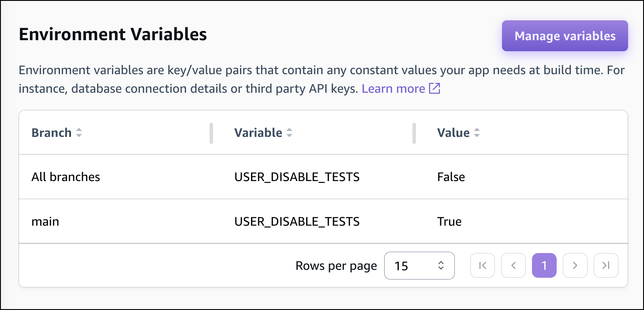Go to the next page of results
This screenshot has width=644, height=310.
click(575, 265)
